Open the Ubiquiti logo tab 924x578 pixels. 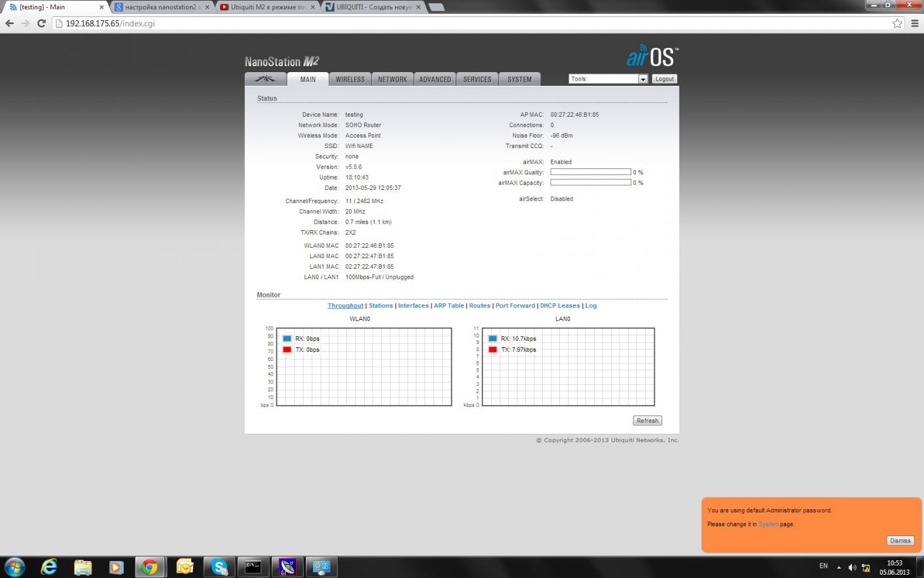tap(265, 79)
